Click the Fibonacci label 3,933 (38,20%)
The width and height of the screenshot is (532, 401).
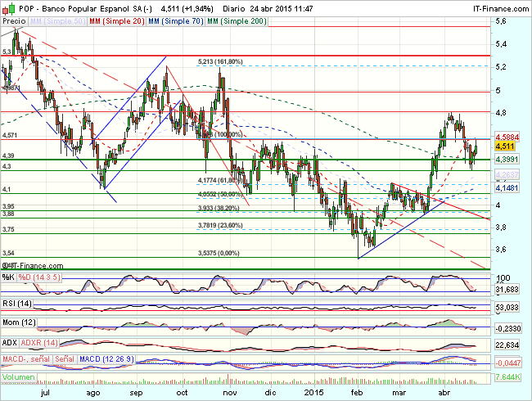point(219,208)
